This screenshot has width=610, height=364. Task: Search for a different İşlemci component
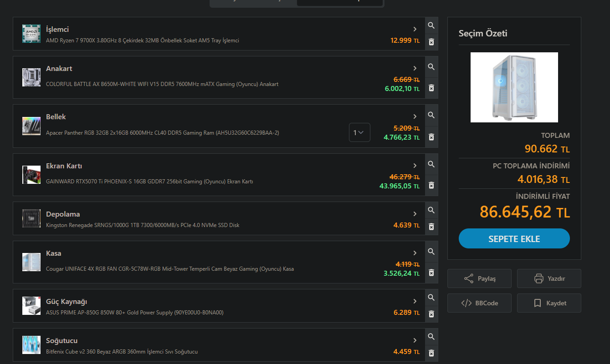coord(431,25)
